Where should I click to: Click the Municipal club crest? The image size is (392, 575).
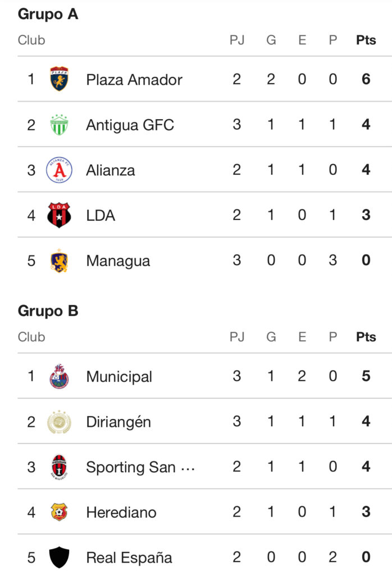[59, 376]
